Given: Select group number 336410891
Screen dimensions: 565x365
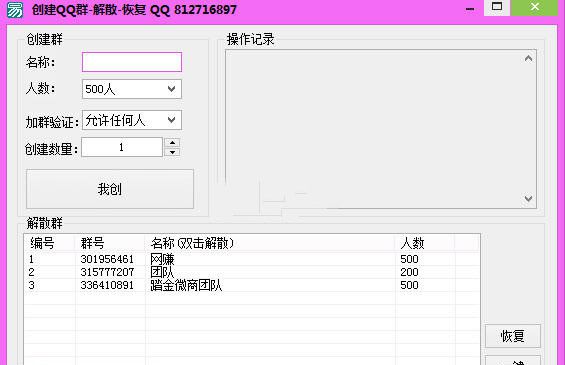Looking at the screenshot, I should pos(107,285).
